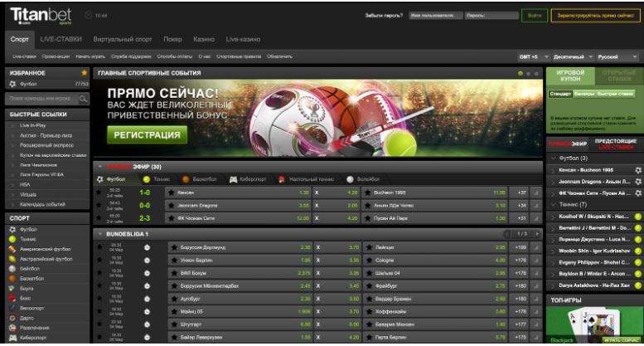The width and height of the screenshot is (644, 346).
Task: Choose the Киберспорт icon in the live filter
Action: coord(234,178)
